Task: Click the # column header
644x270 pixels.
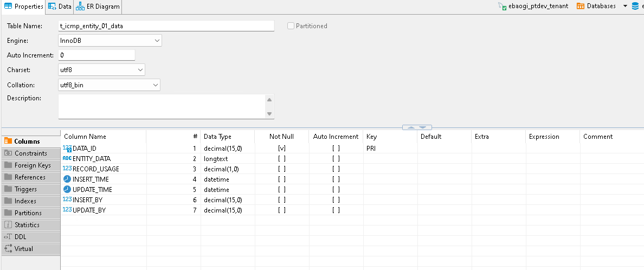Action: tap(173, 137)
